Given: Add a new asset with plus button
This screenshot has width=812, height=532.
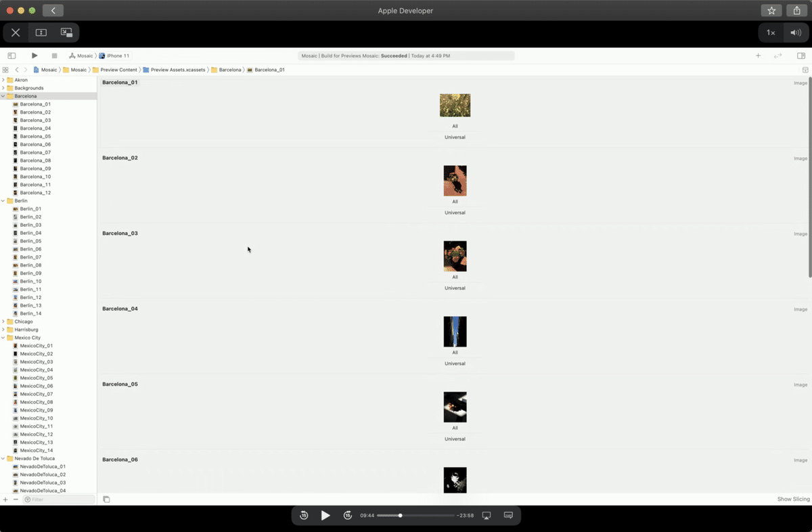Looking at the screenshot, I should click(x=5, y=500).
